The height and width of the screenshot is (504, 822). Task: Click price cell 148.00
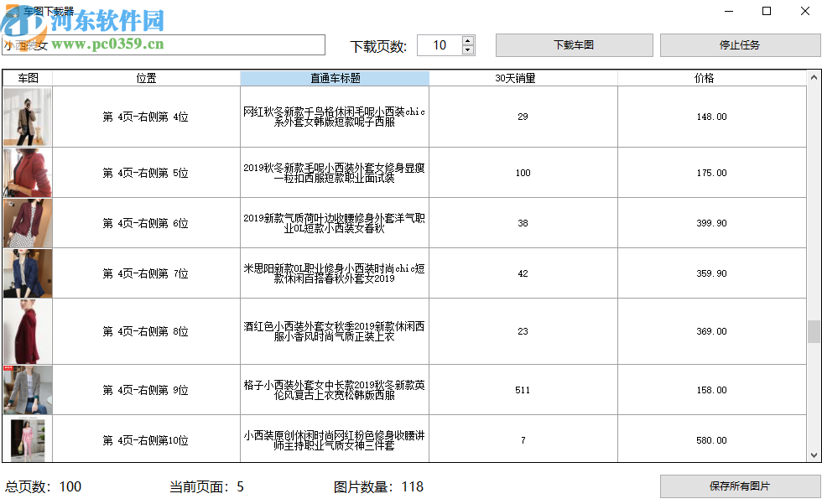pos(712,117)
